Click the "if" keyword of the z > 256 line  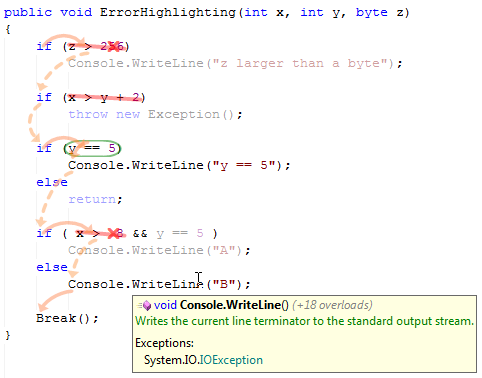[44, 46]
